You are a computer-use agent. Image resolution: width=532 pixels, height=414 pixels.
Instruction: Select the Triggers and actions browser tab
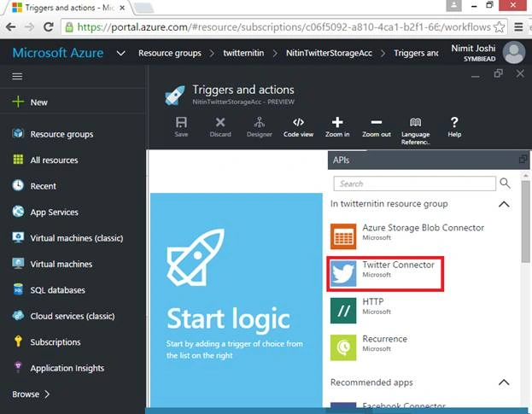pyautogui.click(x=69, y=8)
